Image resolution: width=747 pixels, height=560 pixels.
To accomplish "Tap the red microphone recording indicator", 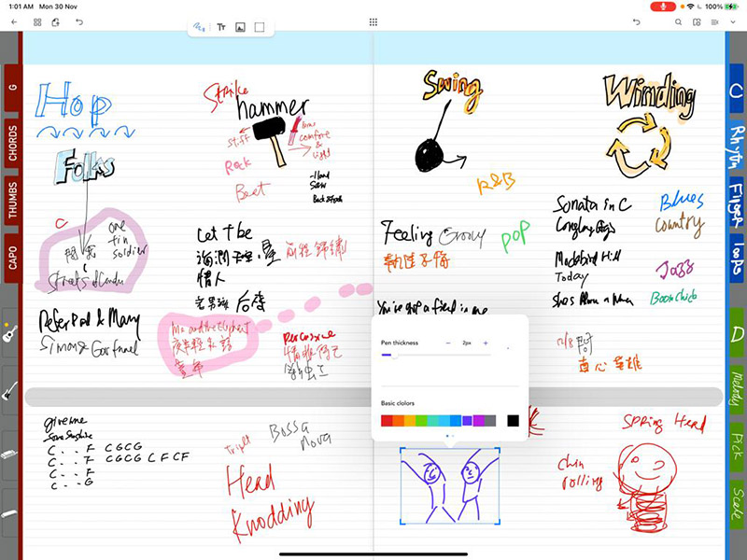I will (663, 7).
